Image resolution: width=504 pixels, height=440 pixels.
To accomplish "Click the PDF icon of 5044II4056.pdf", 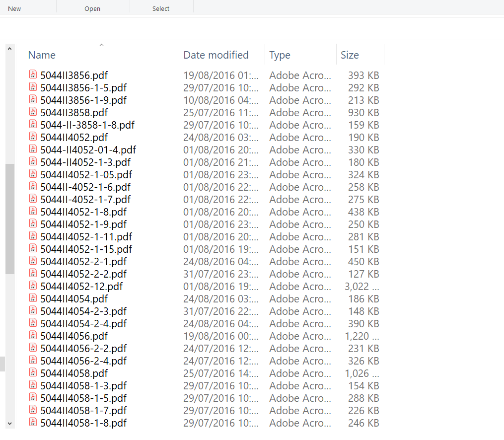I will (x=33, y=336).
